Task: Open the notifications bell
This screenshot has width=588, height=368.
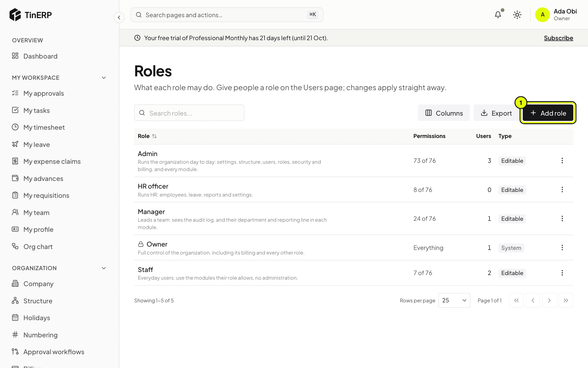Action: (498, 15)
